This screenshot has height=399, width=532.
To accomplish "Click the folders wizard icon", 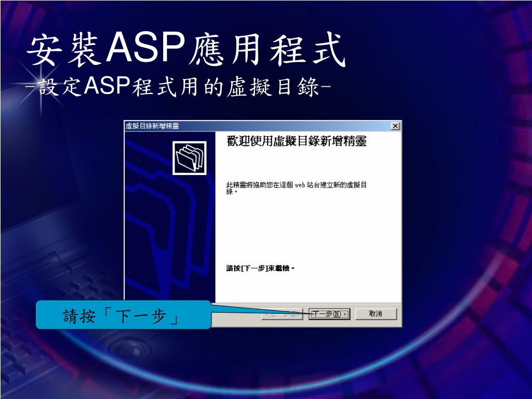I will pos(189,158).
